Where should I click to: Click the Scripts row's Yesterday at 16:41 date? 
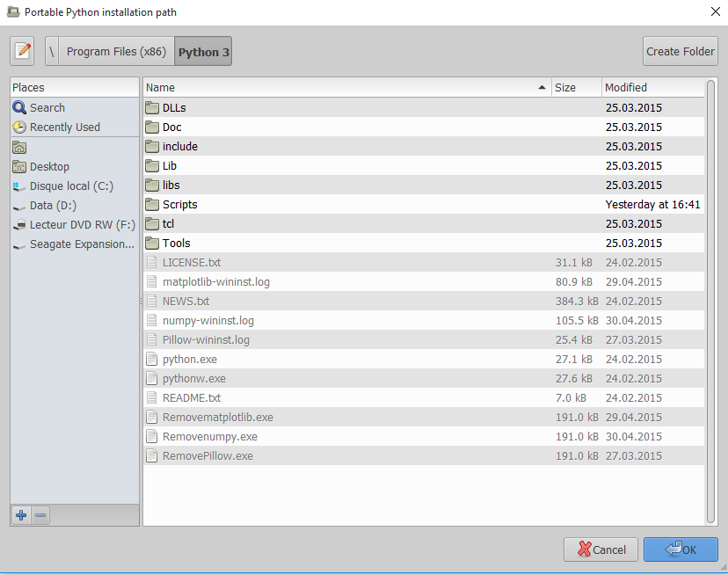[x=652, y=205]
